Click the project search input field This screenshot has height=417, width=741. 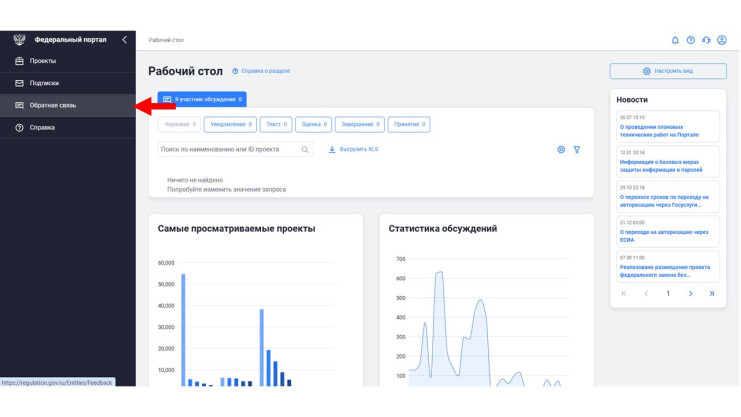pos(228,149)
